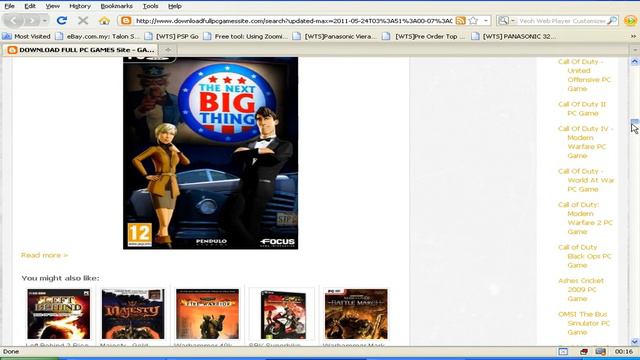The height and width of the screenshot is (360, 640).
Task: Click the vertical scrollbar thumb
Action: click(635, 122)
